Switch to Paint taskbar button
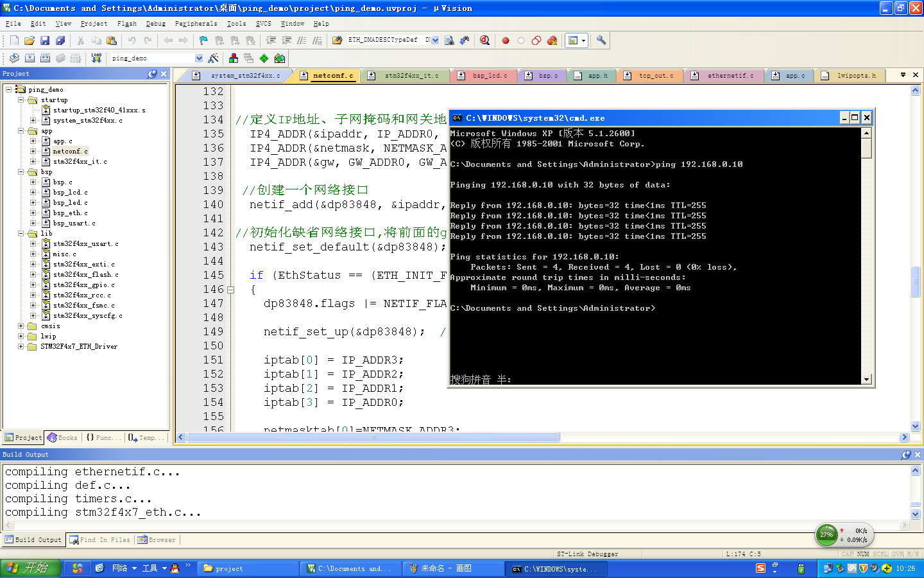Screen dimensions: 924x578 click(453, 568)
